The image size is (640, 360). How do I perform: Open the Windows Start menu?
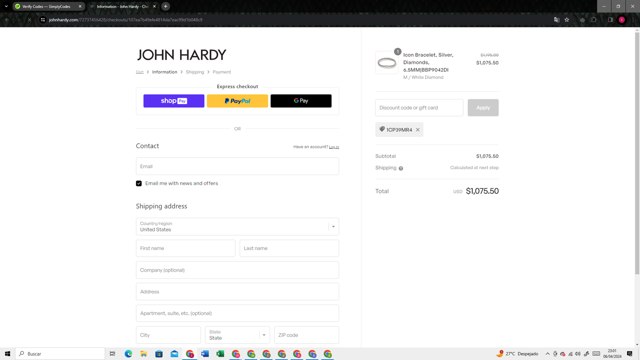pos(7,354)
